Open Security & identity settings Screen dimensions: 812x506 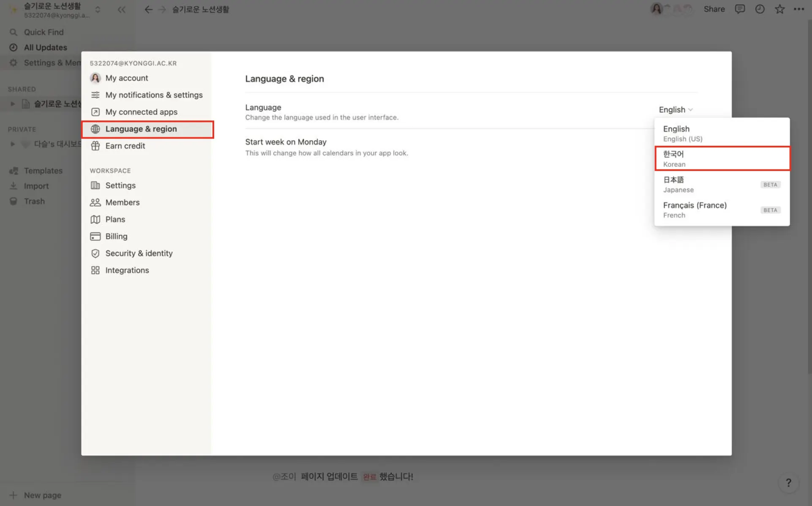pos(139,253)
